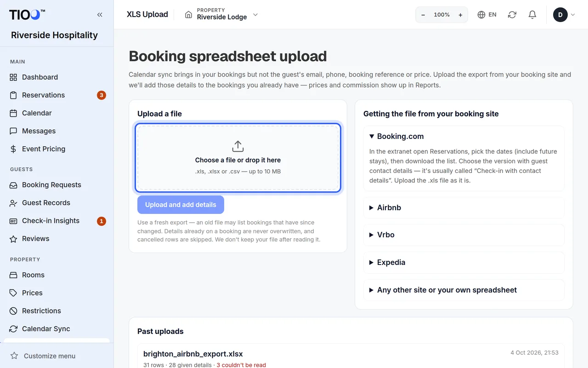Open Dashboard from the sidebar
The image size is (588, 368).
pos(57,77)
